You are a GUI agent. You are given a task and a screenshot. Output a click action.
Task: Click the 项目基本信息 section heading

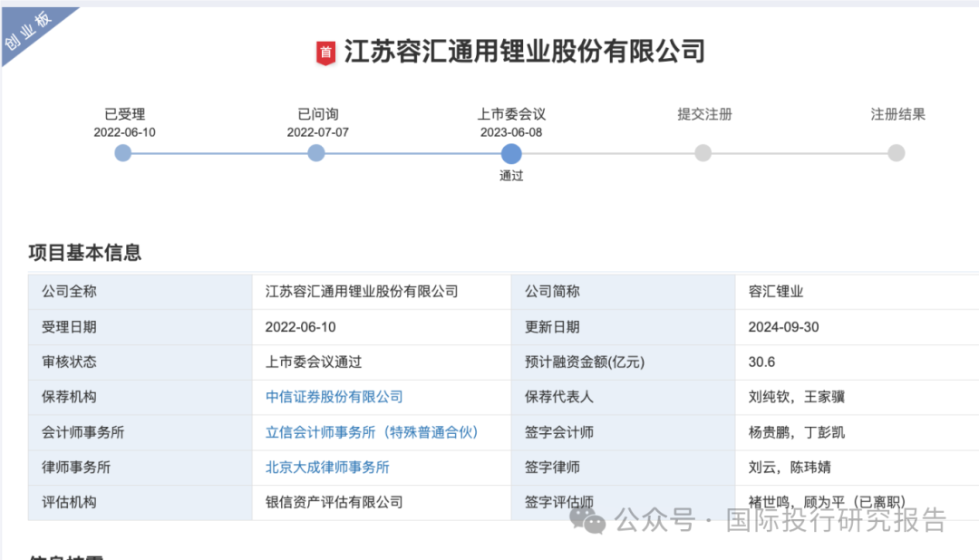85,253
